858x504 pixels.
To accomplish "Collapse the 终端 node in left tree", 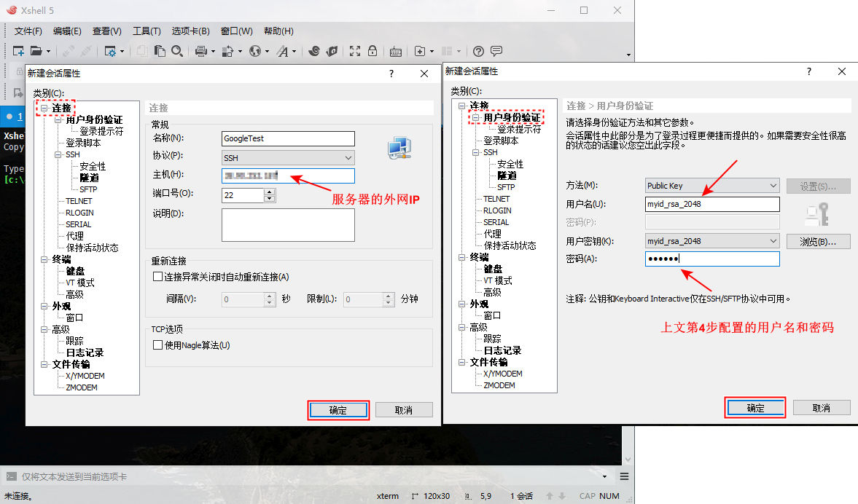I will (x=44, y=260).
